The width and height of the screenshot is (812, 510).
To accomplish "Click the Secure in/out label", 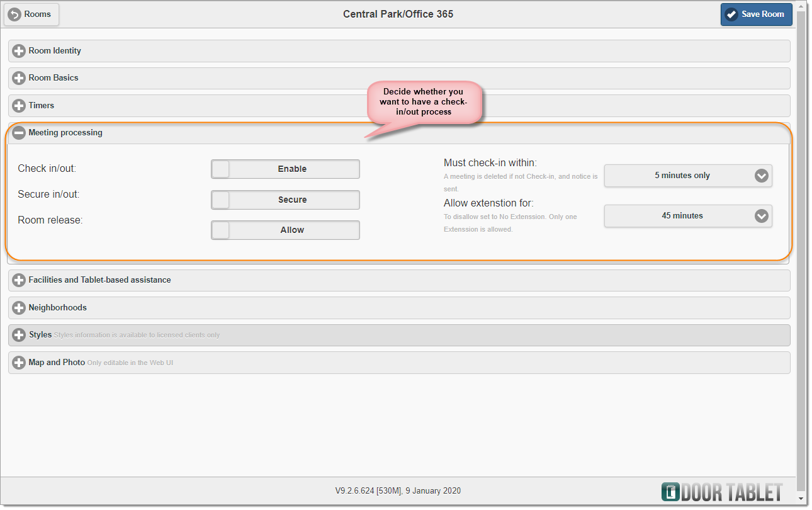I will [x=48, y=195].
